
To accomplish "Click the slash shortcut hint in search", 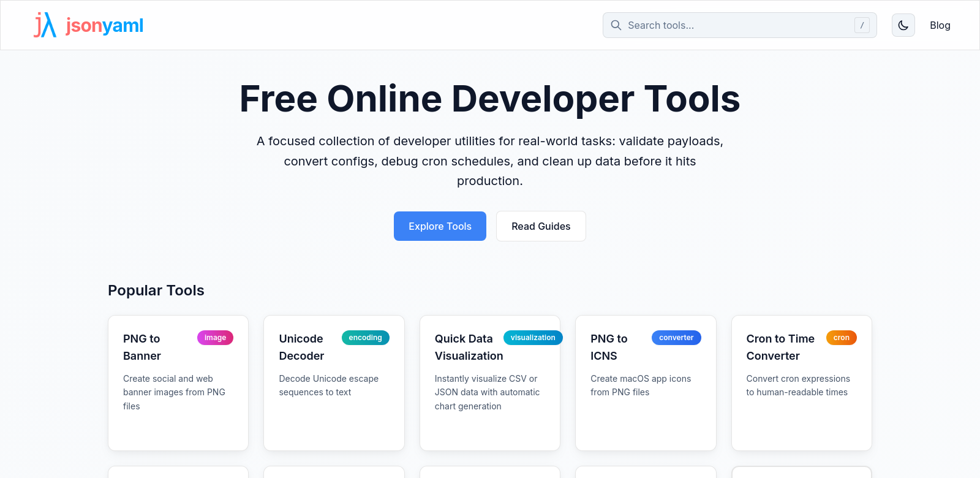I will (862, 25).
